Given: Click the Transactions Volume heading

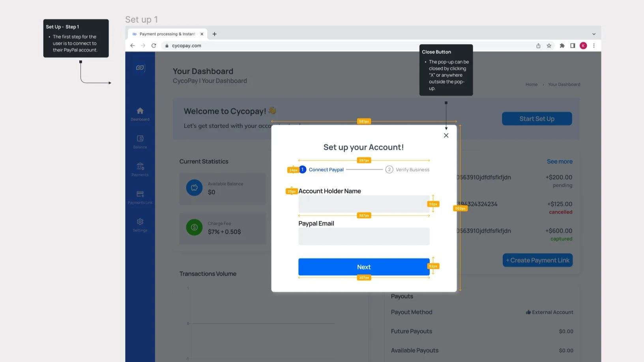Looking at the screenshot, I should (208, 274).
